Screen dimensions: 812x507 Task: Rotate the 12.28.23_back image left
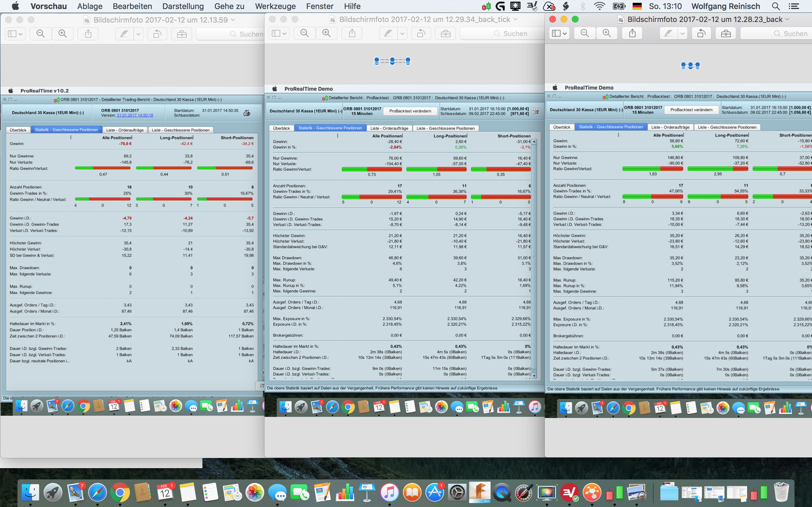pyautogui.click(x=701, y=34)
